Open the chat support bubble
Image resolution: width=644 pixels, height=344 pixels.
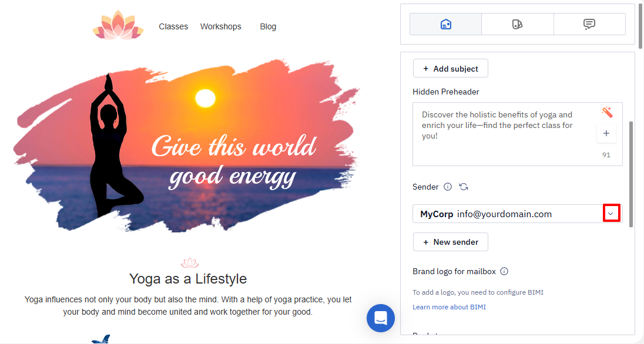point(381,318)
